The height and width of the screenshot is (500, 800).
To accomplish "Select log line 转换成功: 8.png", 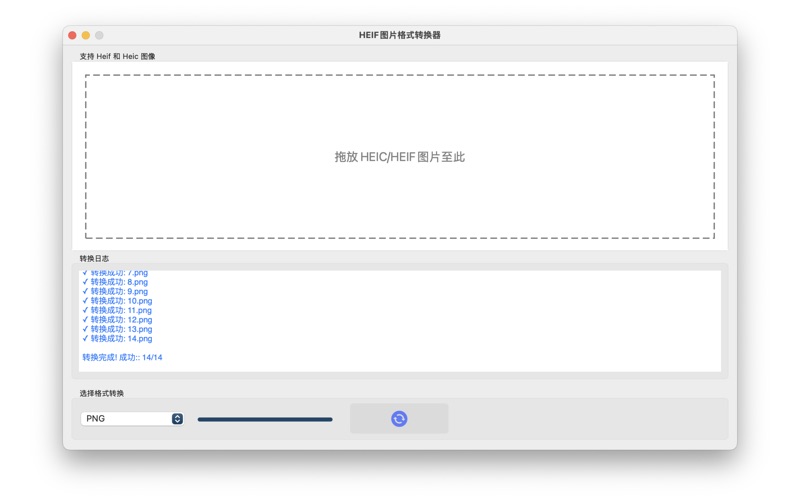I will click(x=115, y=282).
